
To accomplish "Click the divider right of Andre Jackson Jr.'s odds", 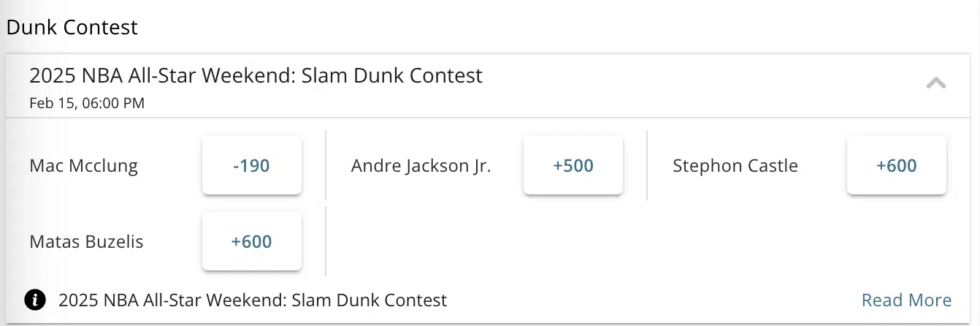I will click(x=648, y=166).
